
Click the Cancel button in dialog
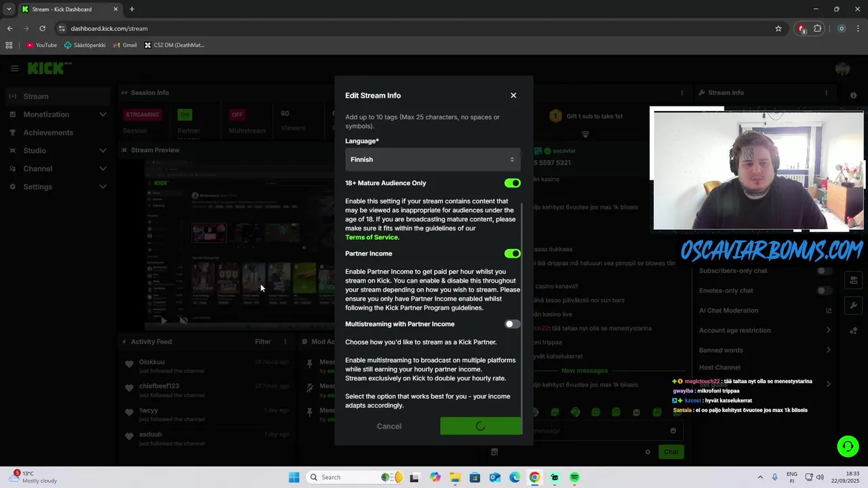[x=389, y=426]
